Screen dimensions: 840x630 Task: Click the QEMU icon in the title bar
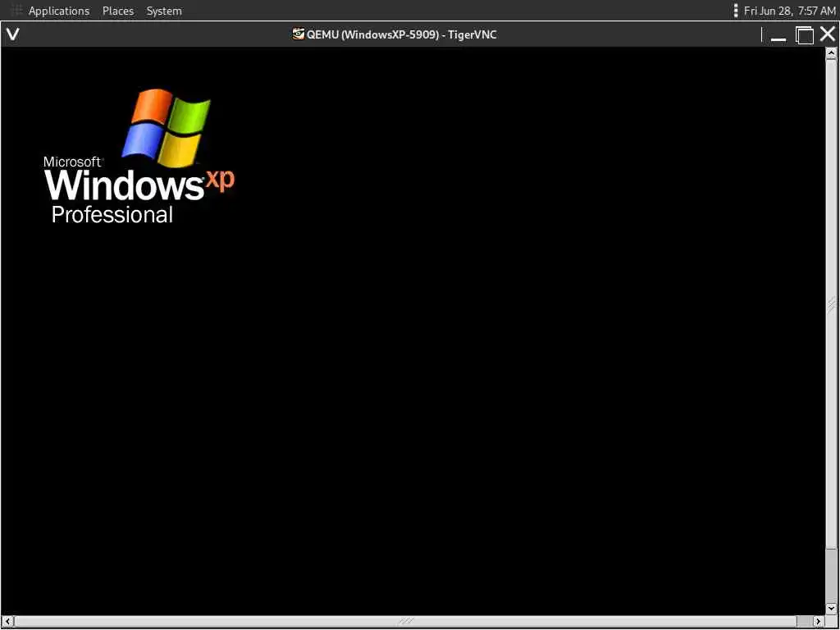pos(299,34)
